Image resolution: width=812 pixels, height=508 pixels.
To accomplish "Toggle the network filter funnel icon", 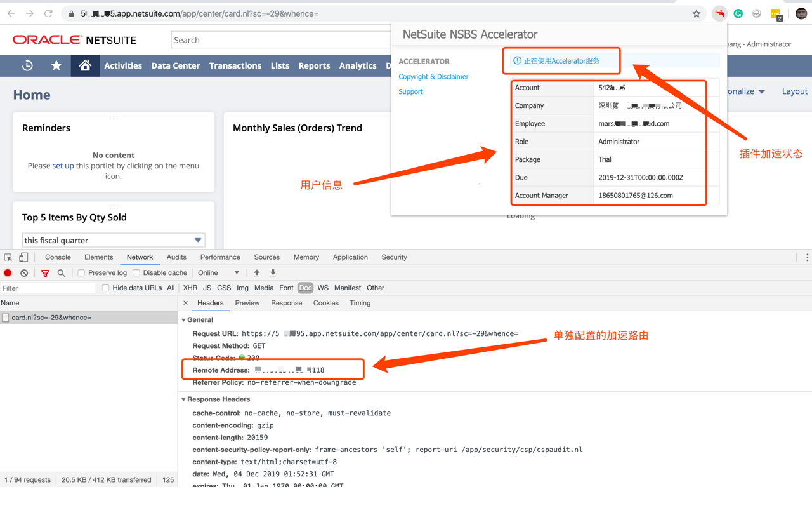I will click(45, 273).
